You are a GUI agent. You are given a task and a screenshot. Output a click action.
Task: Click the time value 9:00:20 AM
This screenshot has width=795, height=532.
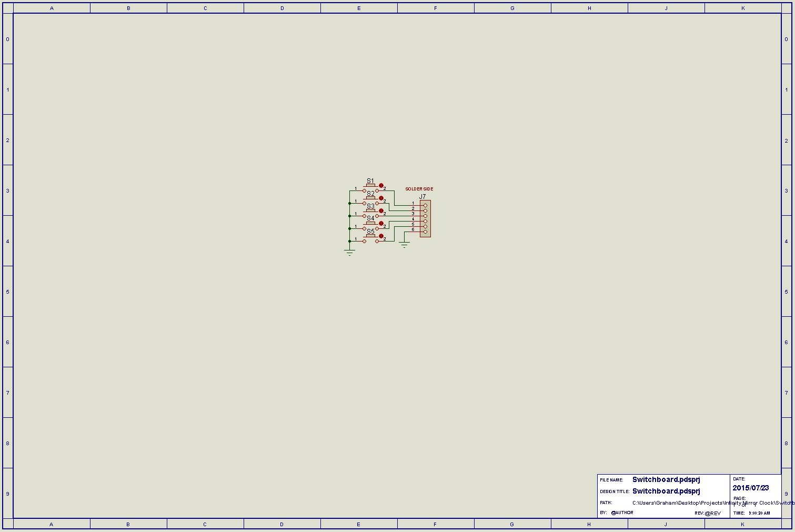point(759,513)
